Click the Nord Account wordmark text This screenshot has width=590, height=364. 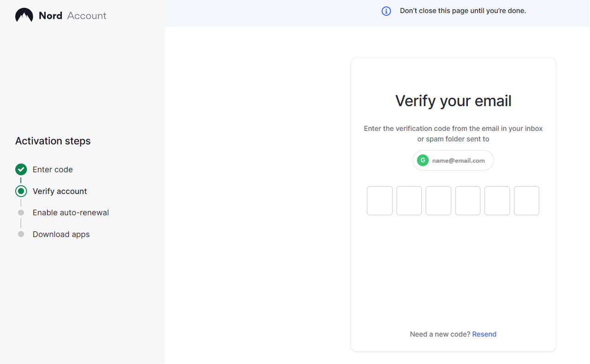[72, 16]
